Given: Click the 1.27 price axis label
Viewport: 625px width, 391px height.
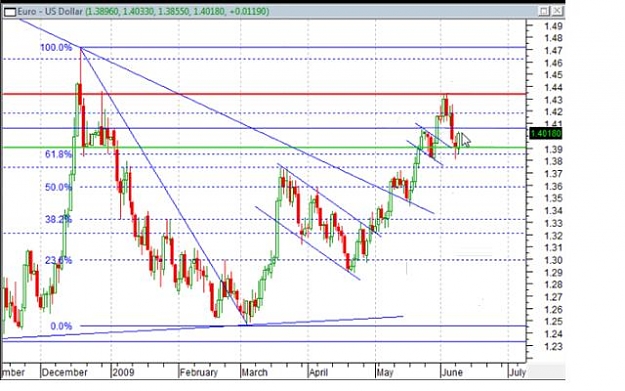Looking at the screenshot, I should click(553, 297).
